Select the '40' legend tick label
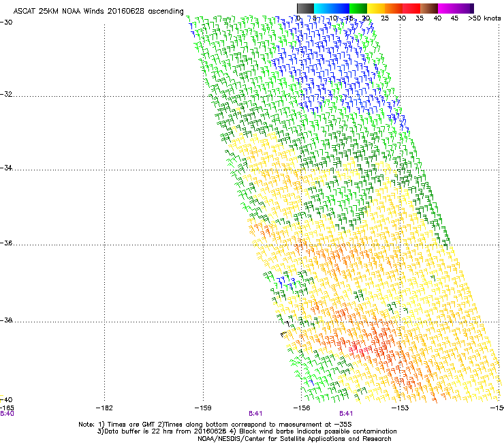This screenshot has height=443, width=504. [437, 18]
